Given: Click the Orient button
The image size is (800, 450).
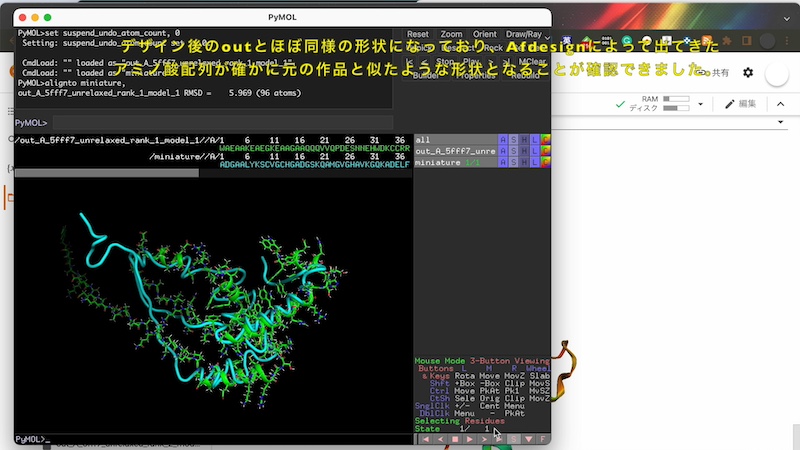Looking at the screenshot, I should pos(484,34).
